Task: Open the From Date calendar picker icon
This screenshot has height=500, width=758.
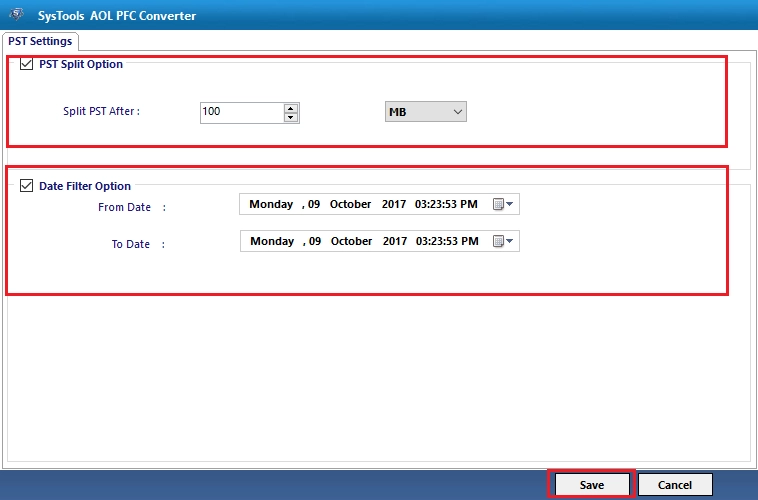Action: pyautogui.click(x=503, y=204)
